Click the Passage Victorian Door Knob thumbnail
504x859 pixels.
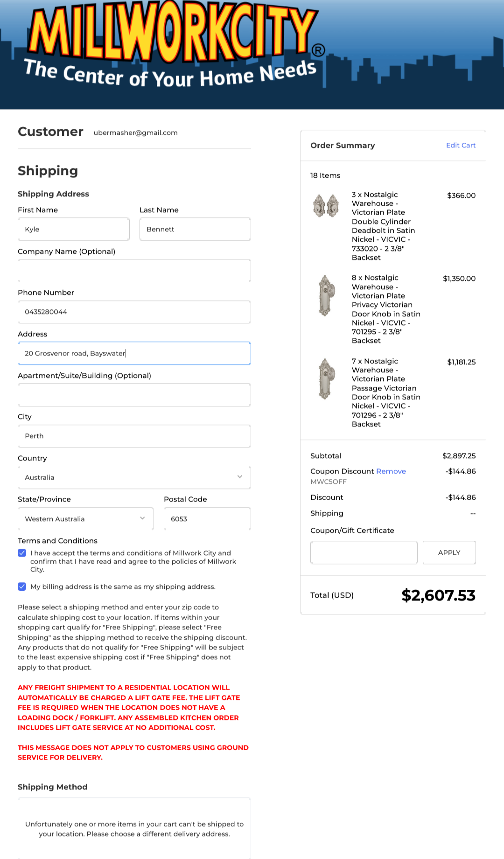point(326,379)
